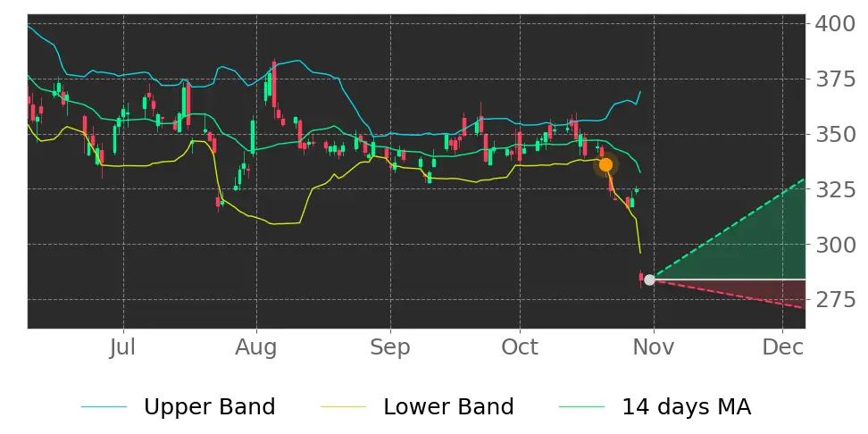Click the Dec x-axis label

[783, 347]
